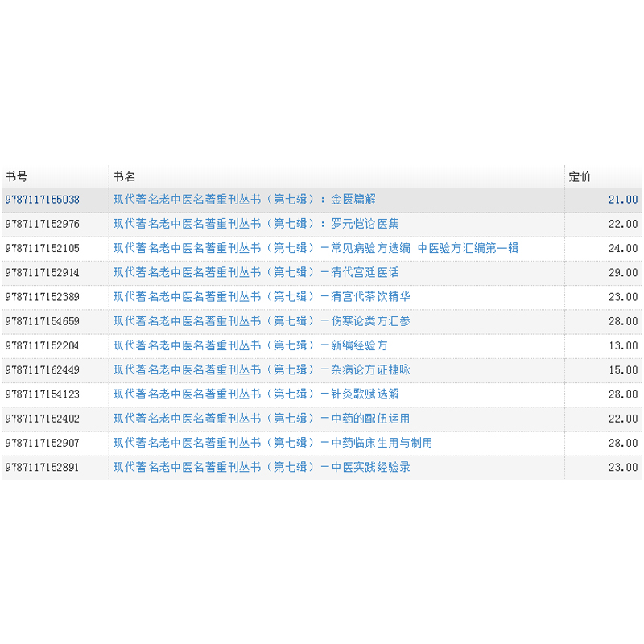Click price 28.00 in 针灸歌赋选解 row
This screenshot has width=644, height=644.
(x=623, y=394)
